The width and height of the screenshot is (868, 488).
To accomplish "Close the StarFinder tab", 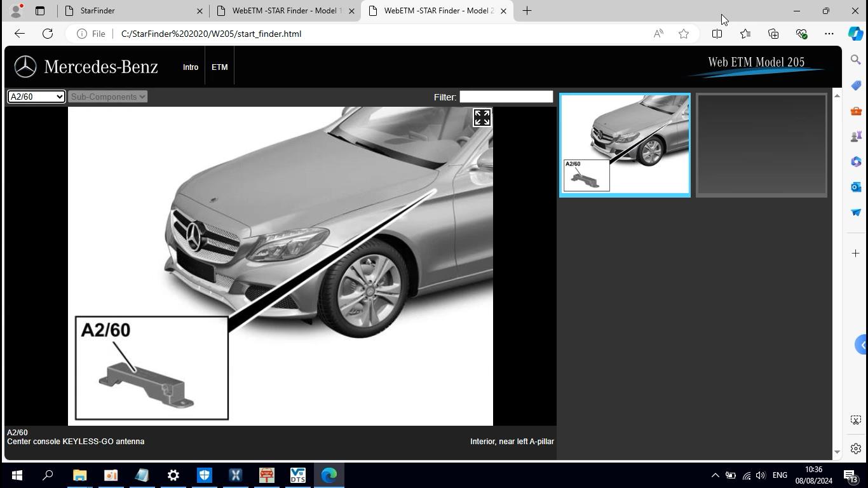I will (x=200, y=11).
